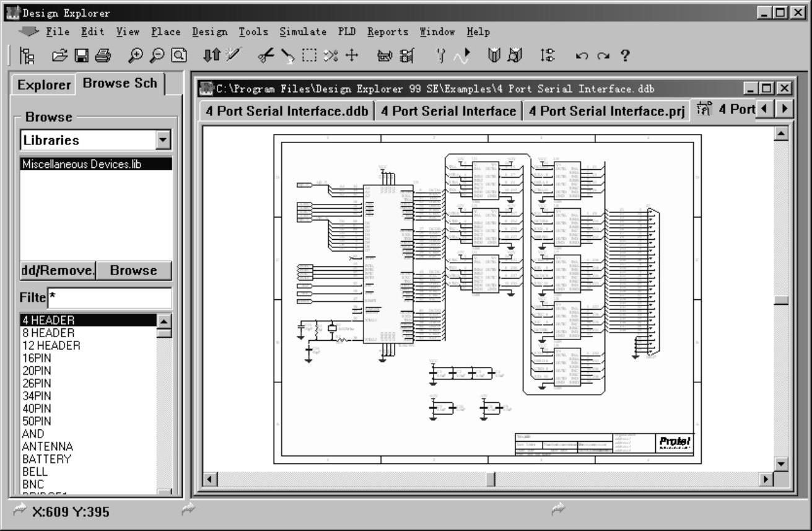
Task: Save the document with the floppy icon
Action: (x=81, y=56)
